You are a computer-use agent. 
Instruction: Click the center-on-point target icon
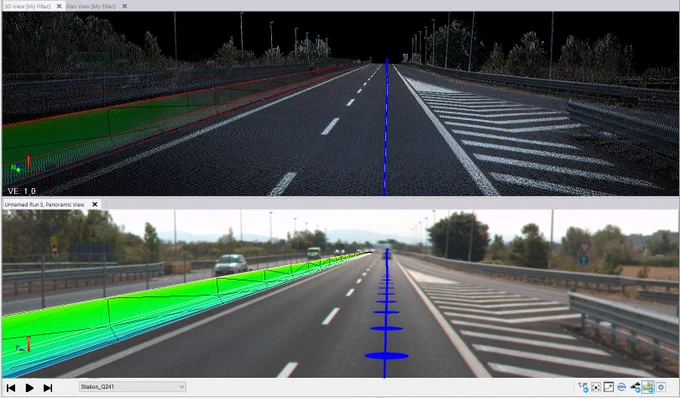[x=596, y=387]
